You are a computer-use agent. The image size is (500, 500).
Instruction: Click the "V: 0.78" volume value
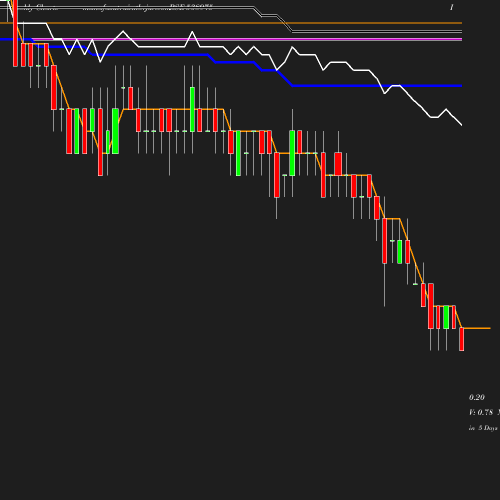click(x=481, y=412)
